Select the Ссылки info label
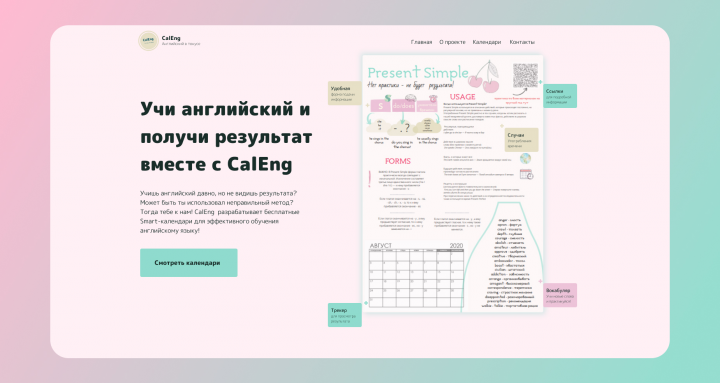Image resolution: width=720 pixels, height=383 pixels. coord(560,96)
